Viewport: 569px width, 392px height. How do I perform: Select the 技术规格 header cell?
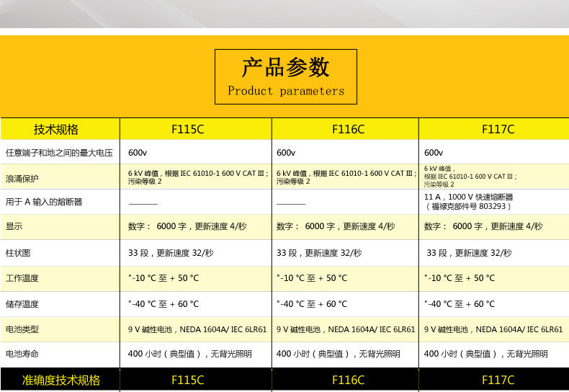click(x=56, y=130)
